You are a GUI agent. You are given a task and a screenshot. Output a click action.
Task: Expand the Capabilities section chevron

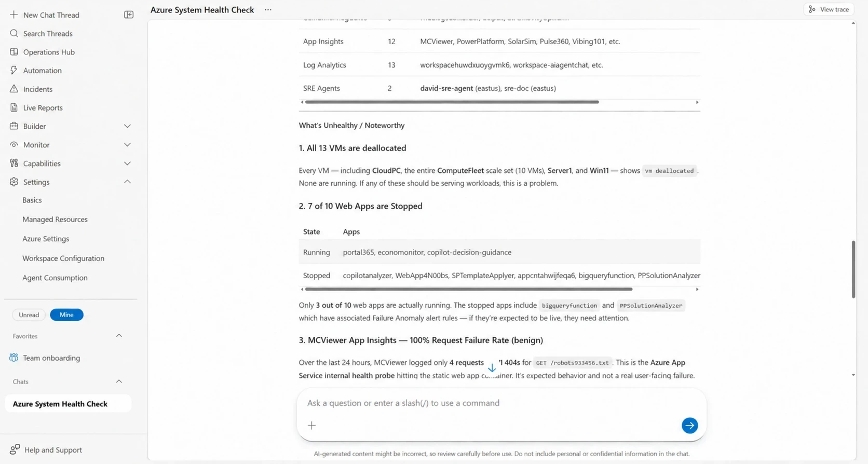pos(127,163)
